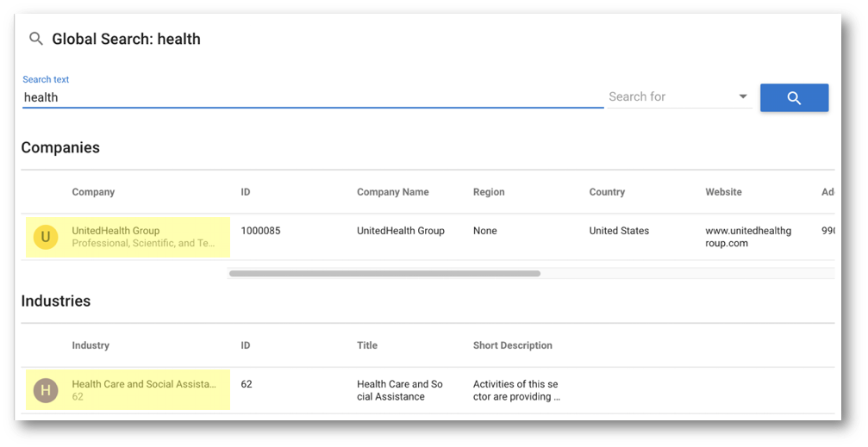
Task: Click the Industry column header
Action: pyautogui.click(x=91, y=345)
